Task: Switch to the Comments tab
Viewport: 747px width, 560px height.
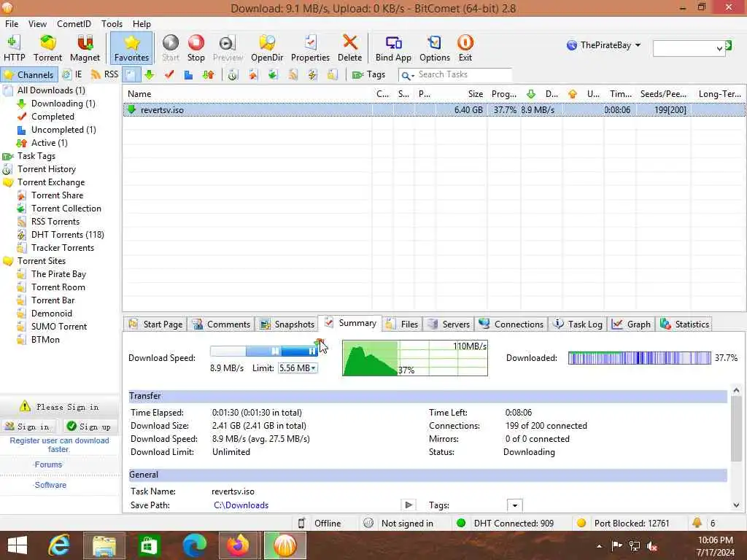Action: point(222,324)
